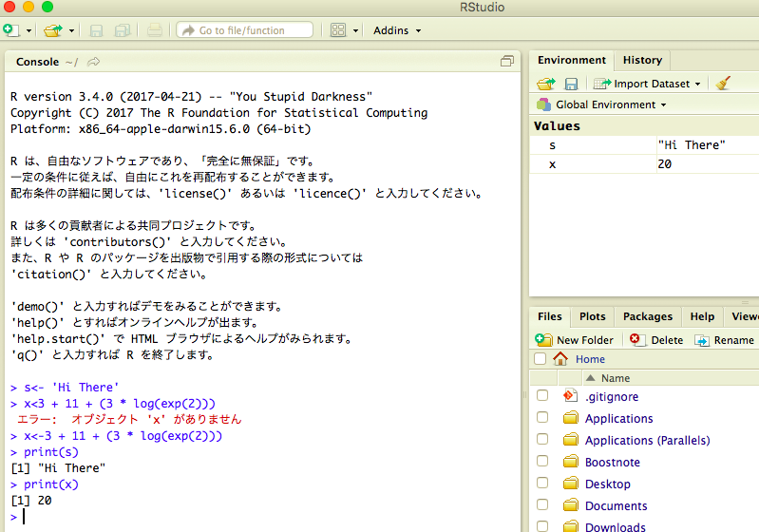
Task: Click the save workspace disk icon
Action: pos(571,84)
